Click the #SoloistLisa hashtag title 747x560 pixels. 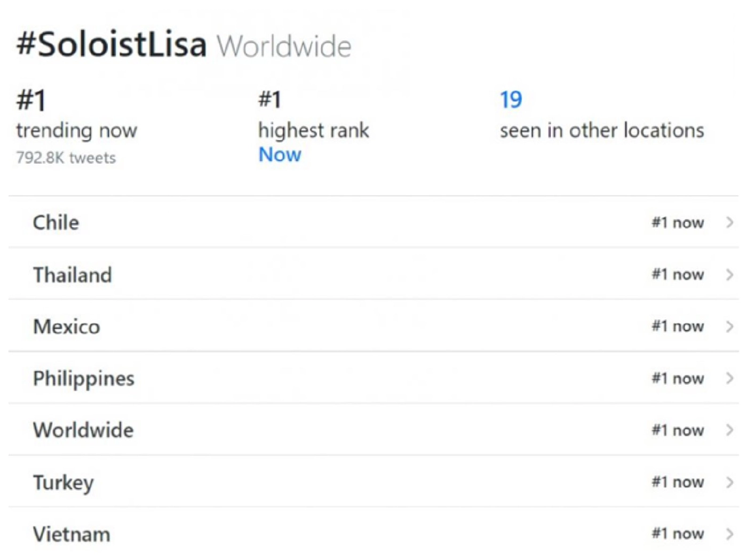(112, 44)
